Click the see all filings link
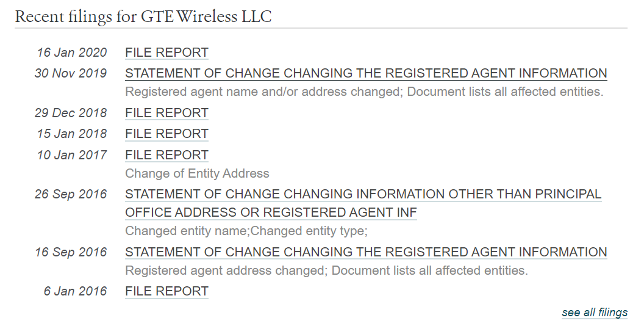Image resolution: width=644 pixels, height=326 pixels. coord(595,313)
